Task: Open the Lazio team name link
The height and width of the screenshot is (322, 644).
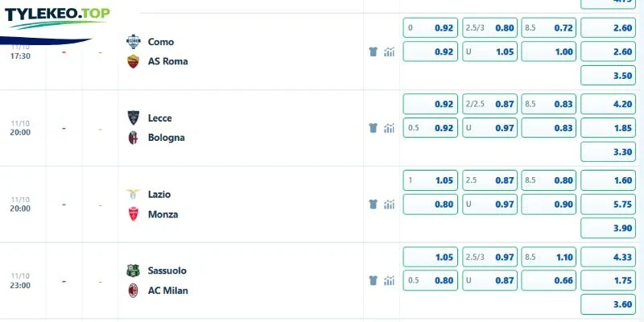Action: point(159,194)
